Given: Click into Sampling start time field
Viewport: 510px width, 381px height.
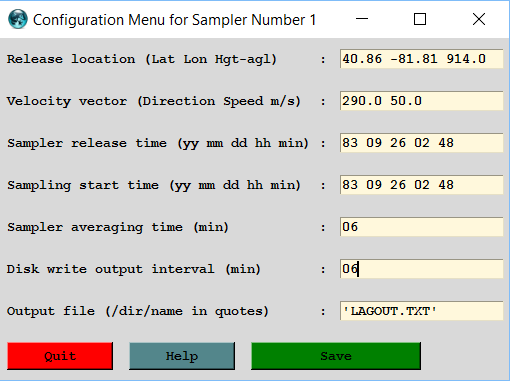Looking at the screenshot, I should [x=421, y=185].
